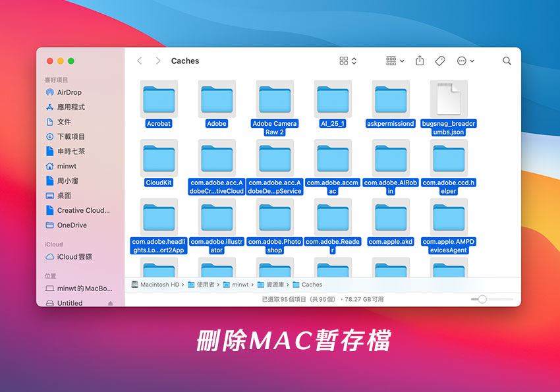The width and height of the screenshot is (560, 392).
Task: Select the Untitled volume in the sidebar
Action: point(65,303)
